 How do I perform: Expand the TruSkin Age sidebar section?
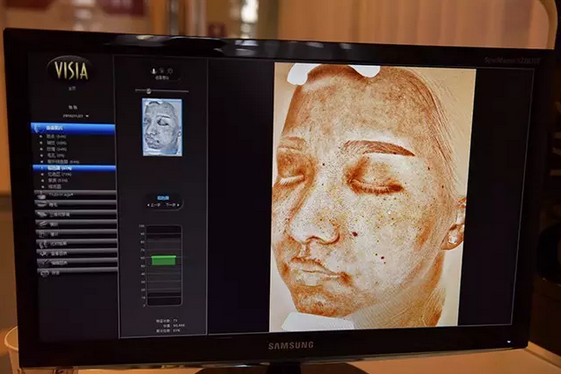(x=76, y=195)
